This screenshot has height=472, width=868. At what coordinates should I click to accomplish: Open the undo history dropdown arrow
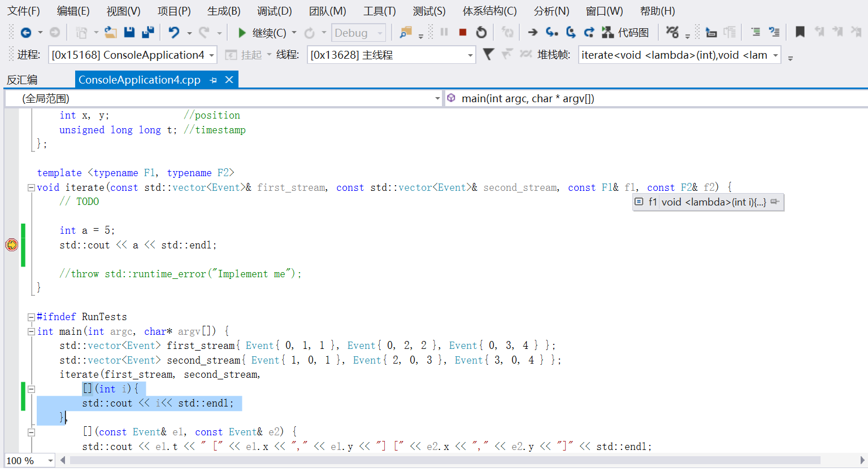189,33
